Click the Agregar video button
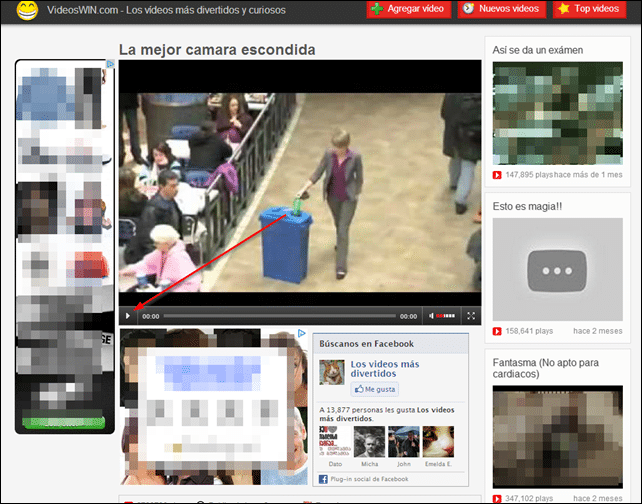642x504 pixels. pos(409,9)
